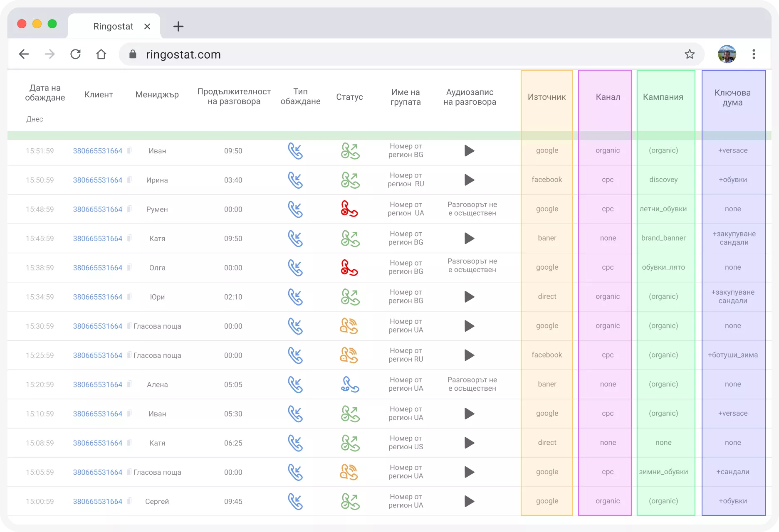Image resolution: width=779 pixels, height=532 pixels.
Task: Play the recording for the 15:08:59 call with Катя
Action: click(x=469, y=443)
